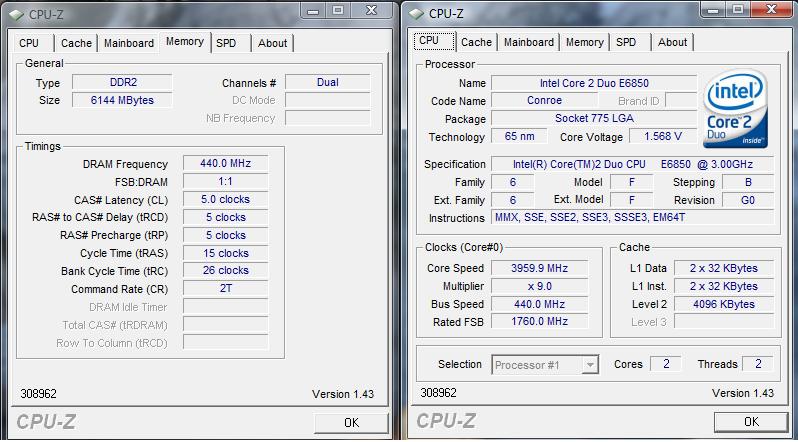The height and width of the screenshot is (442, 798).
Task: Click the Dual channels value
Action: coord(327,82)
